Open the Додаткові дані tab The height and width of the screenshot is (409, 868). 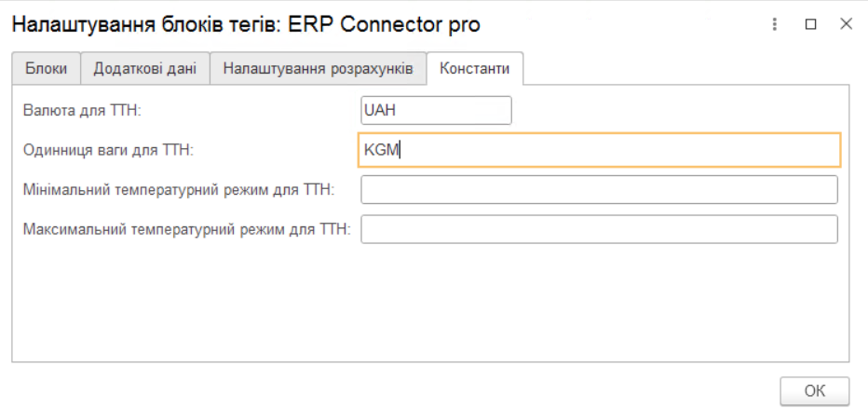pyautogui.click(x=144, y=70)
